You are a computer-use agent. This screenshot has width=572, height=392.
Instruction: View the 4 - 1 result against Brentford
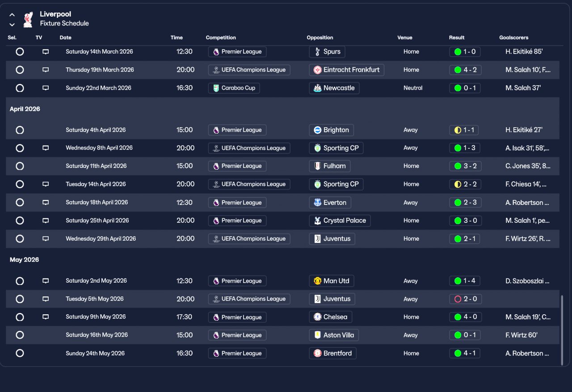pyautogui.click(x=465, y=353)
